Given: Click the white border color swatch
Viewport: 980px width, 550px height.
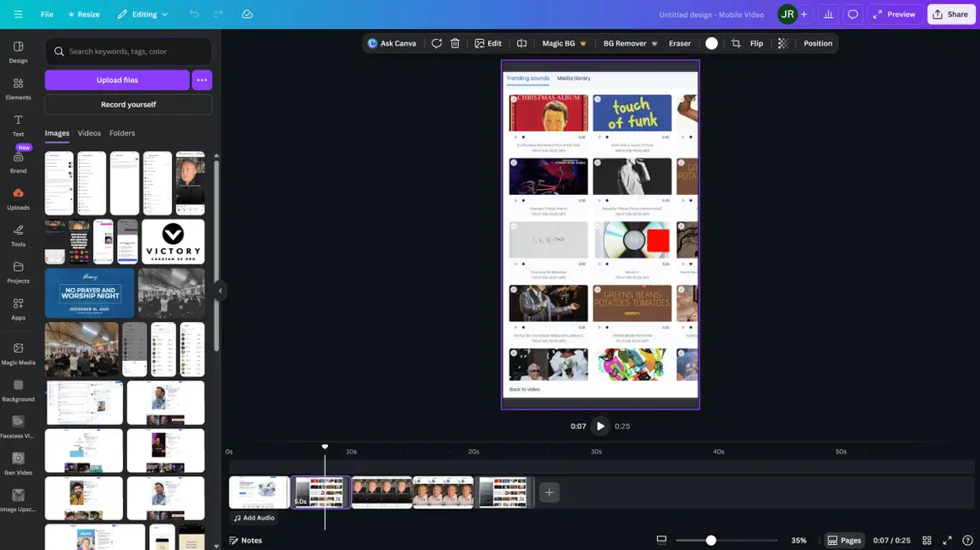Looking at the screenshot, I should coord(711,43).
